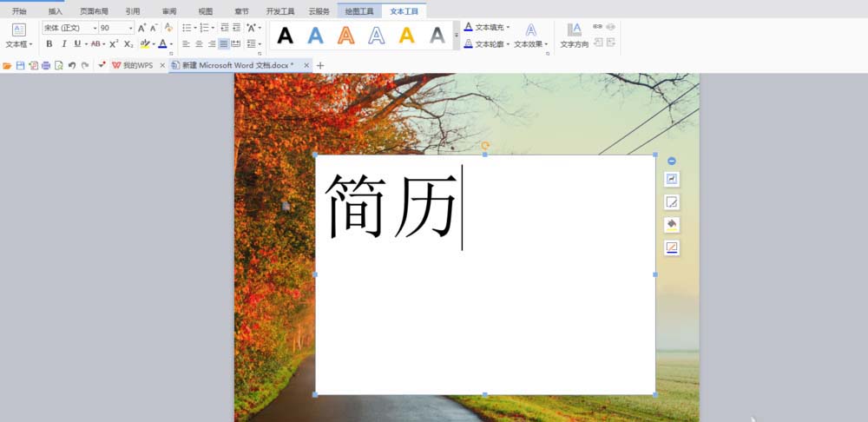
Task: Insert a text box with 文本框 icon
Action: [x=19, y=30]
